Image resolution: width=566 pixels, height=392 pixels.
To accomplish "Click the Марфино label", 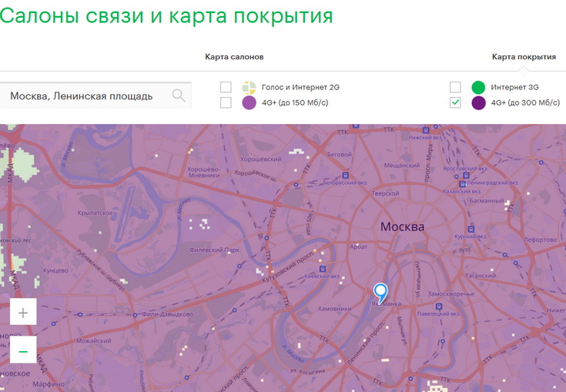I will [49, 384].
